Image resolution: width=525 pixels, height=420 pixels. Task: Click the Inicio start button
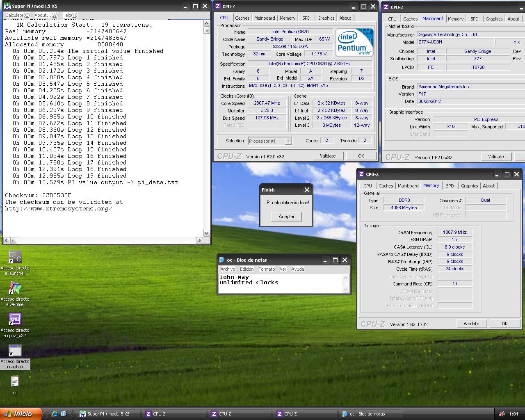click(x=21, y=414)
